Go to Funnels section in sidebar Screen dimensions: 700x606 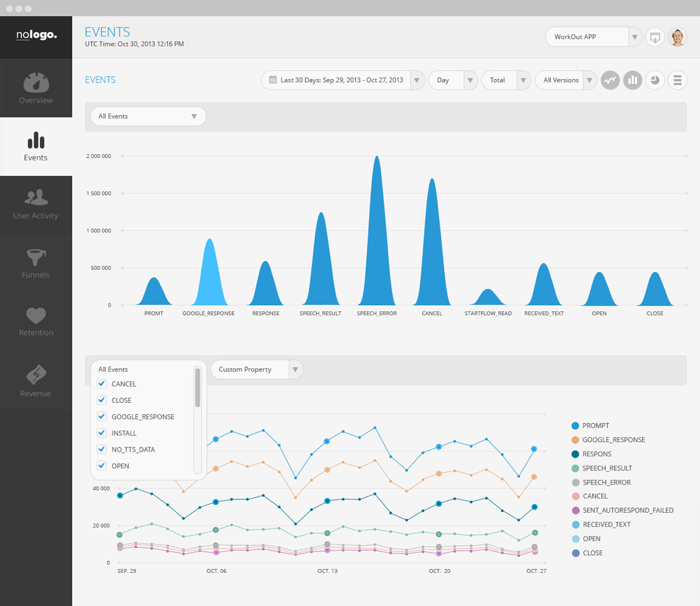coord(36,263)
